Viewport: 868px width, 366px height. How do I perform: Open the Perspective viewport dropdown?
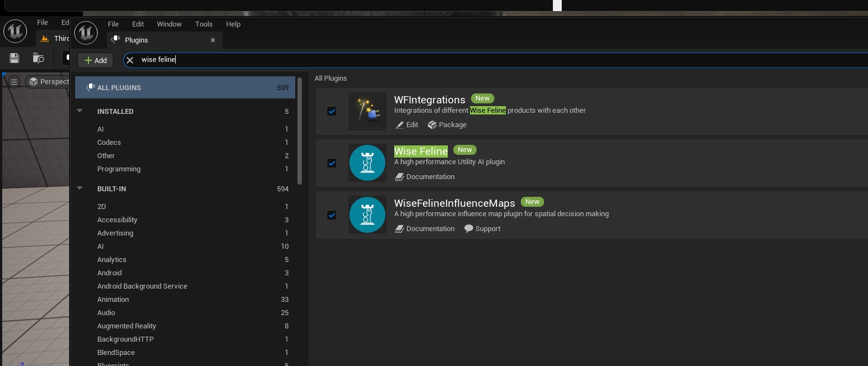pyautogui.click(x=49, y=82)
